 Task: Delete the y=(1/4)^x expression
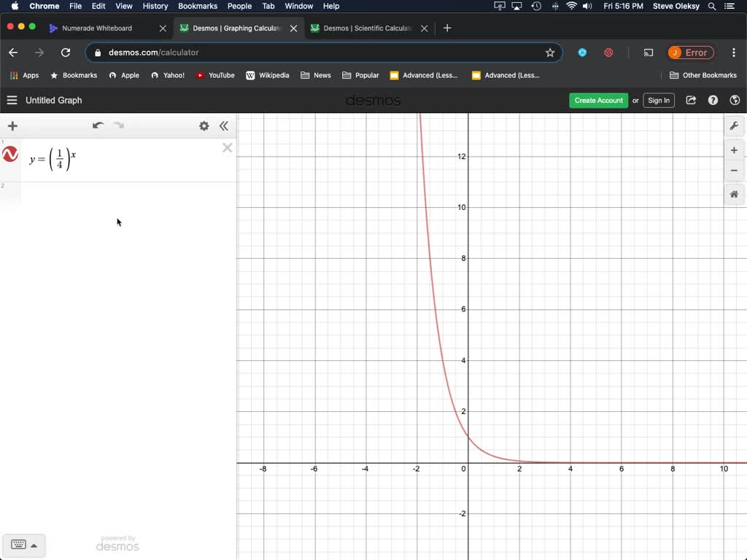tap(227, 148)
